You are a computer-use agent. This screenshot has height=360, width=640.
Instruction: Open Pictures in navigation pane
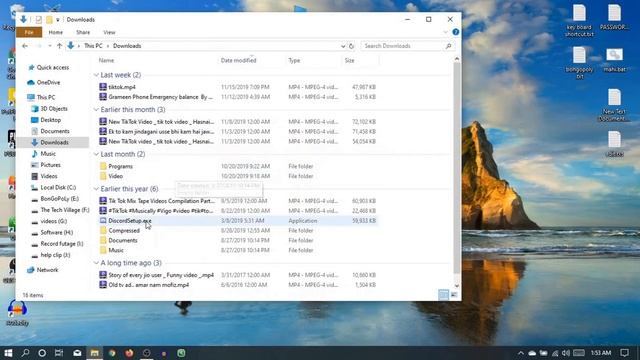[x=50, y=165]
